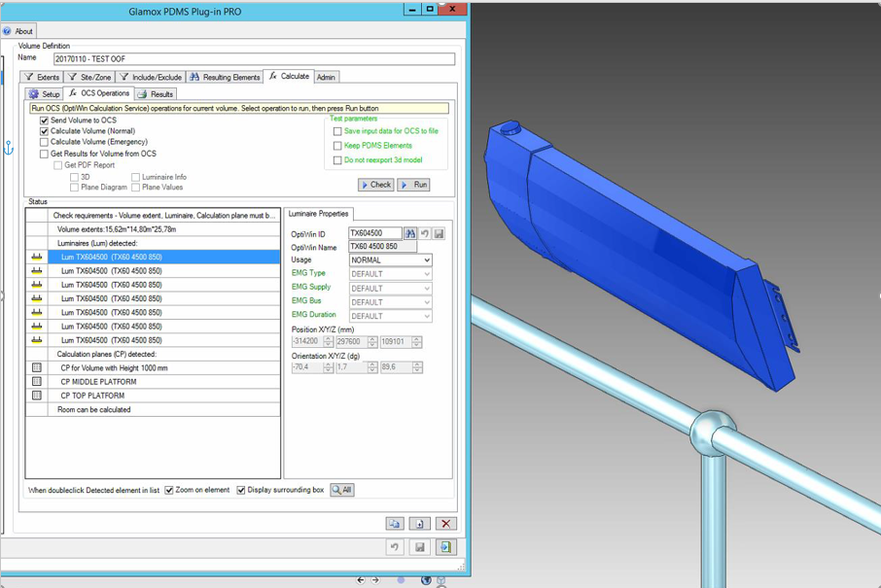The width and height of the screenshot is (881, 588).
Task: Click the undo icon beside OptiWin ID
Action: point(425,233)
